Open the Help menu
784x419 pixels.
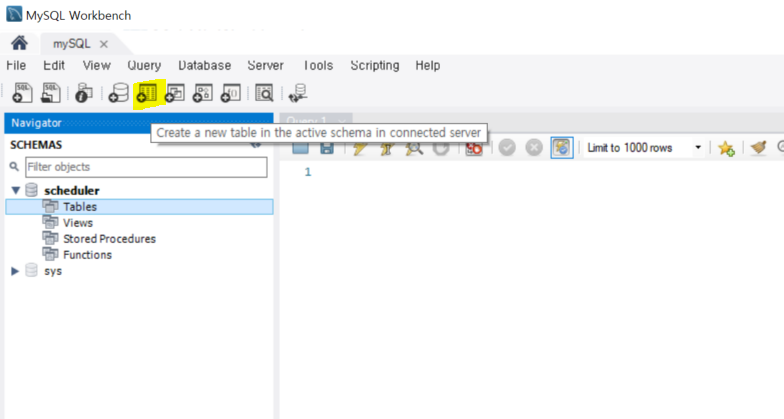(428, 66)
